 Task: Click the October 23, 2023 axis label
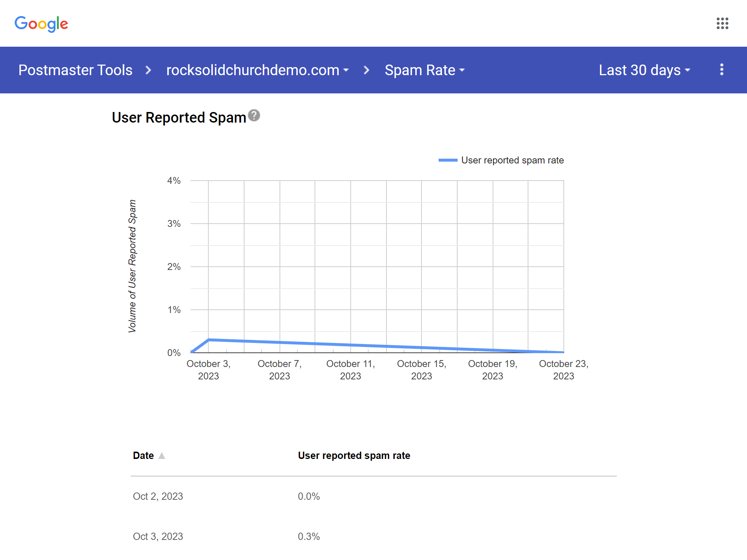pos(564,370)
